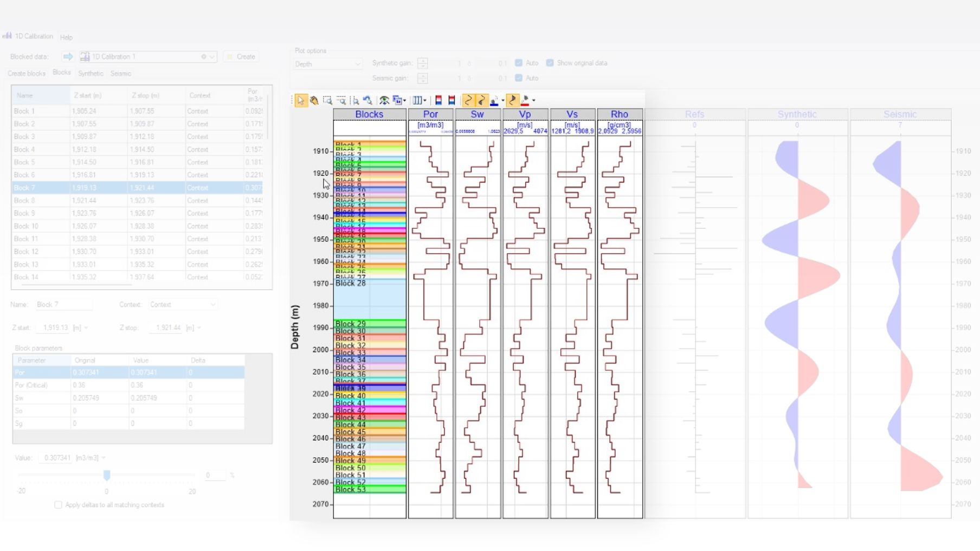Toggle the wiggle curve display icon
Viewport: 980px width, 551px height.
click(x=468, y=100)
